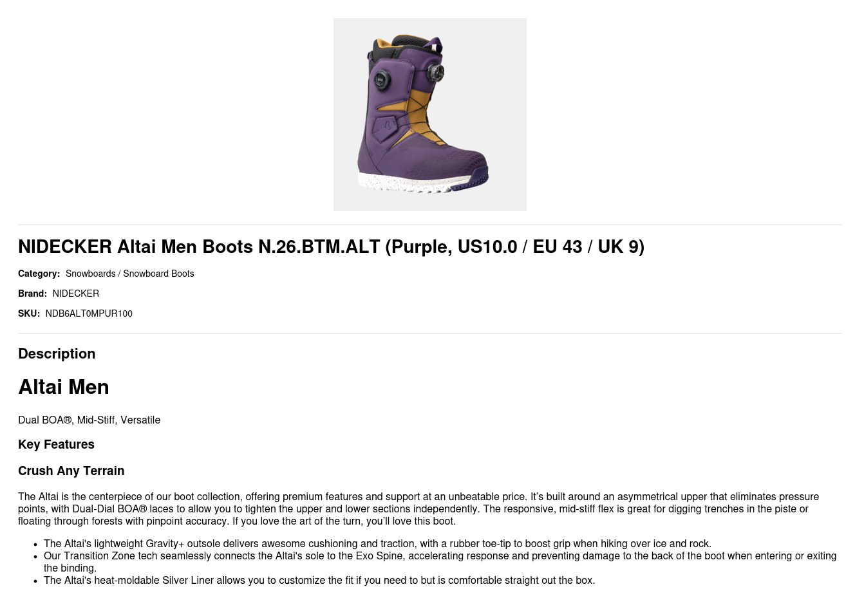
Task: Open the Snowboard Boots subcategory text
Action: [158, 274]
